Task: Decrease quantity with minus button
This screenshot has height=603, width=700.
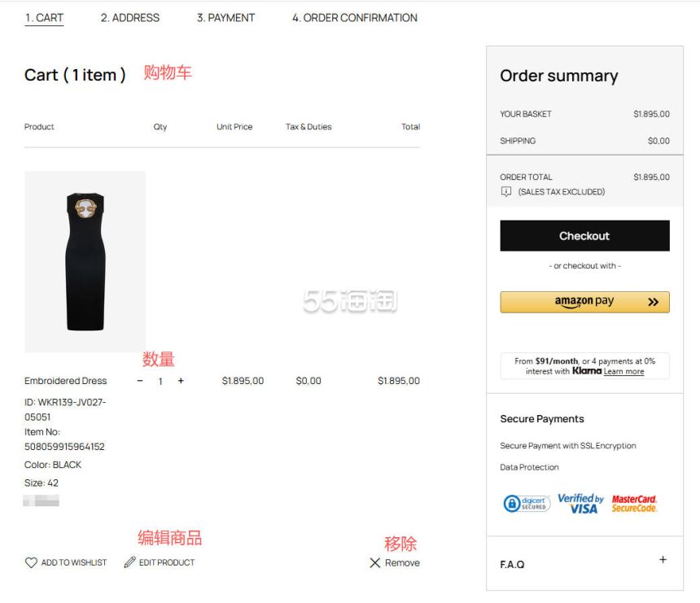Action: coord(140,381)
